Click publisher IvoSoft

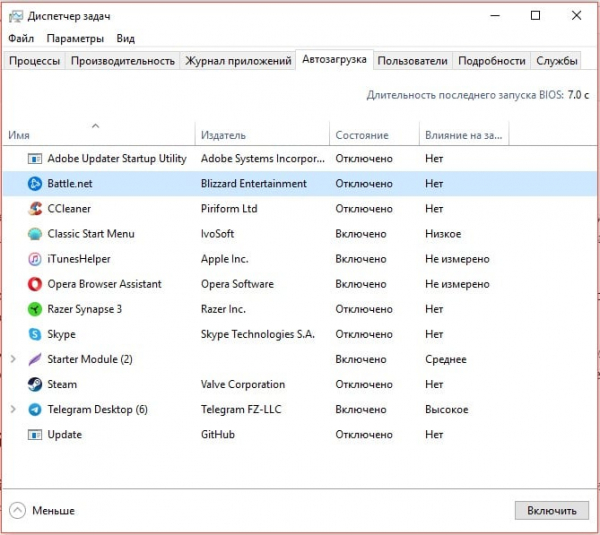click(217, 234)
